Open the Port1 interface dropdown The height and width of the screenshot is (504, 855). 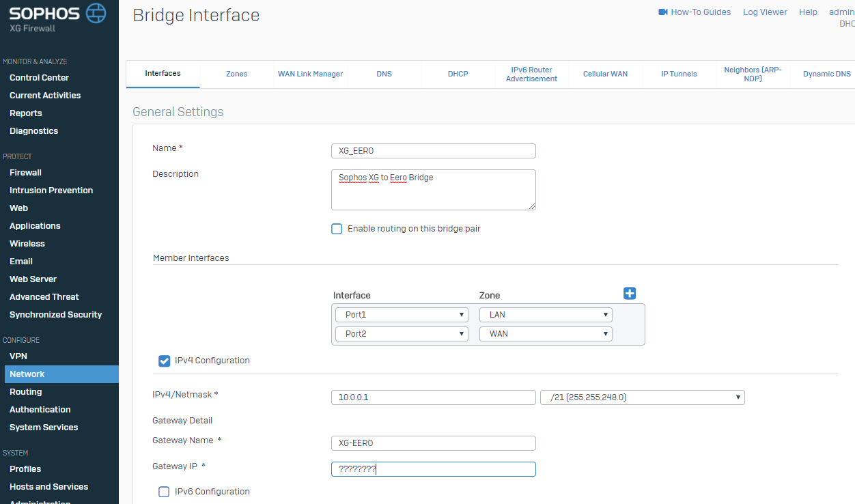402,315
